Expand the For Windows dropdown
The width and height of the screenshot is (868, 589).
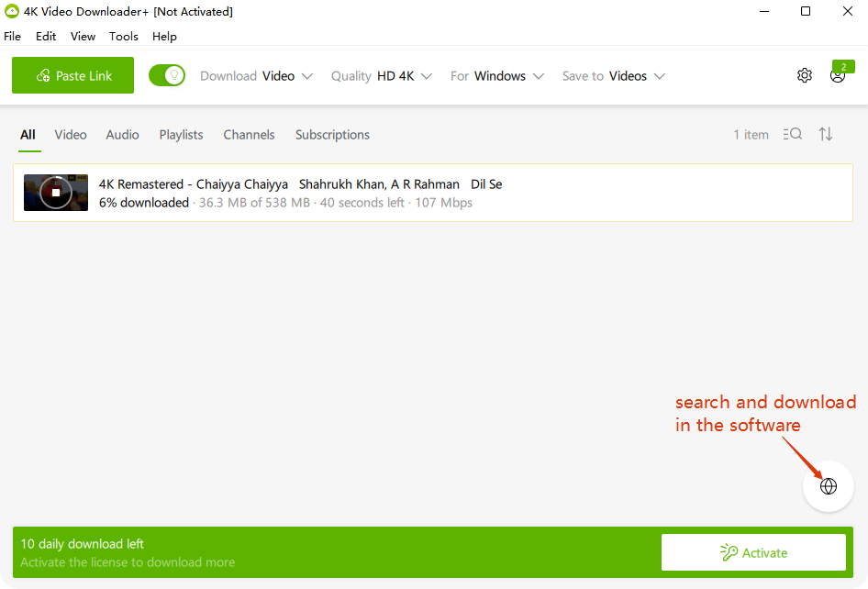pos(497,76)
